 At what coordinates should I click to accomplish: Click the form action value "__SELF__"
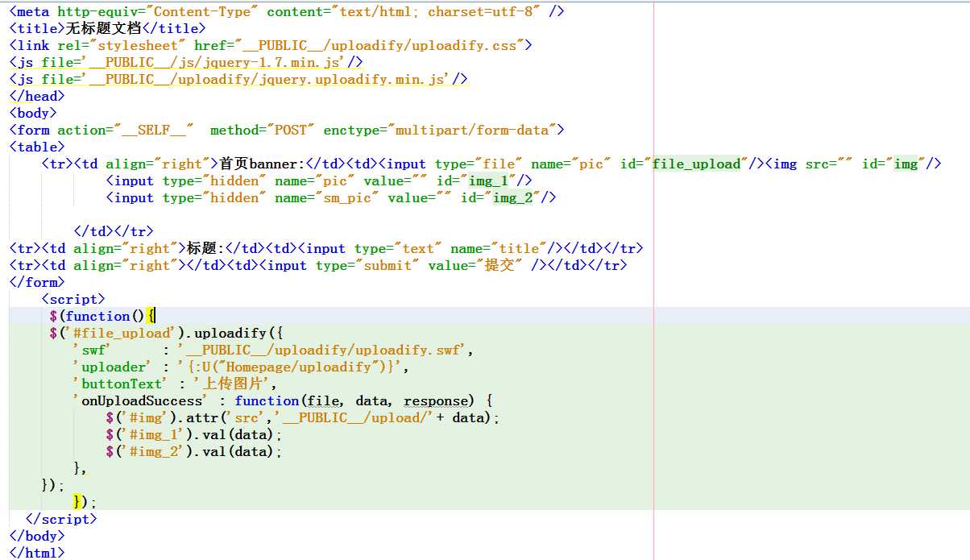154,130
